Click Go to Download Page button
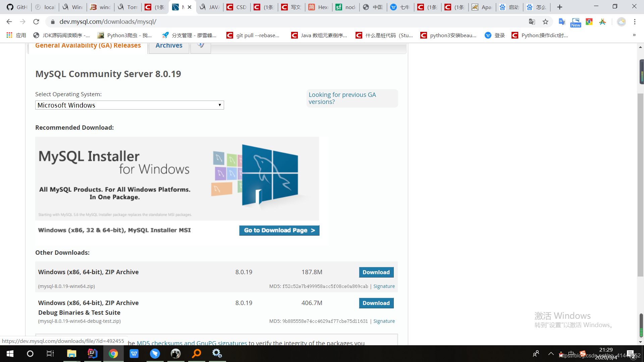 (279, 230)
